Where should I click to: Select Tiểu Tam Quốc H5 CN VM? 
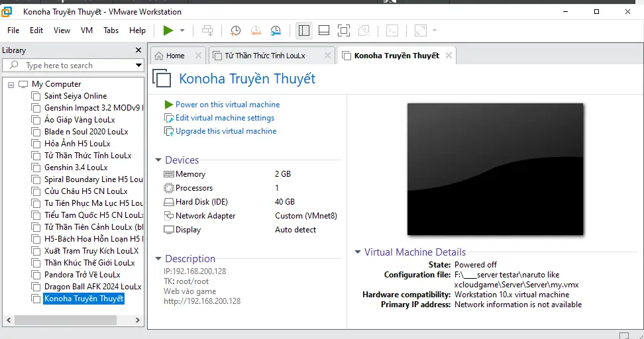tap(93, 215)
